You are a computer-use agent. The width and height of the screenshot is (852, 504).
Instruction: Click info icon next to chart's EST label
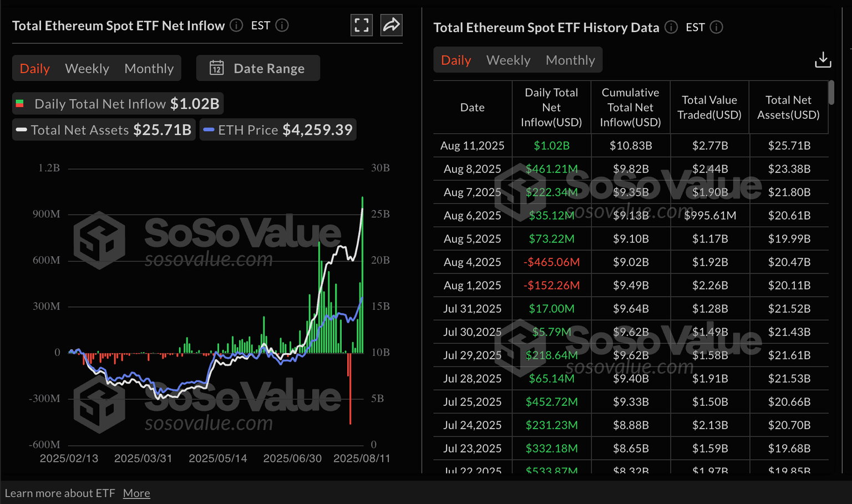pos(282,26)
